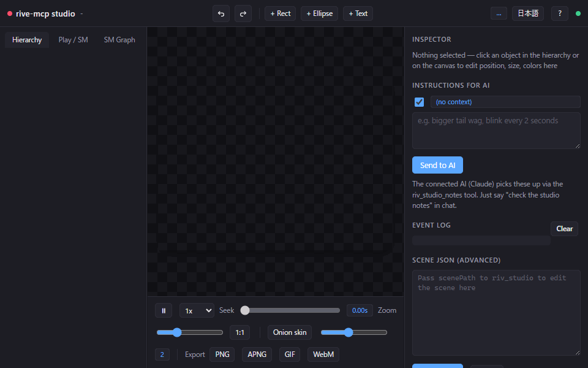588x368 pixels.
Task: Click the Send to AI button
Action: [437, 165]
